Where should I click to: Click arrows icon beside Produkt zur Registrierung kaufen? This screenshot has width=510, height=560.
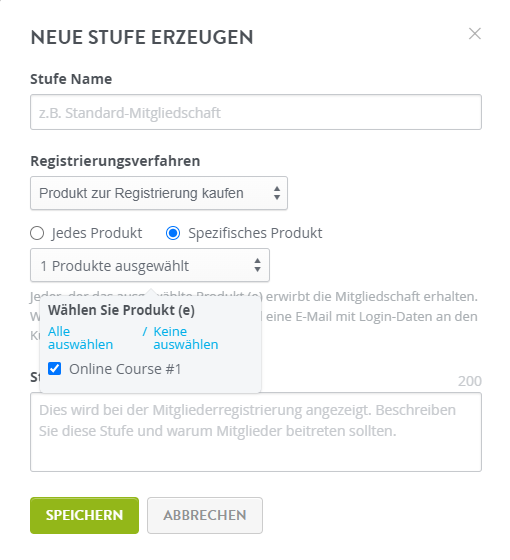coord(277,193)
